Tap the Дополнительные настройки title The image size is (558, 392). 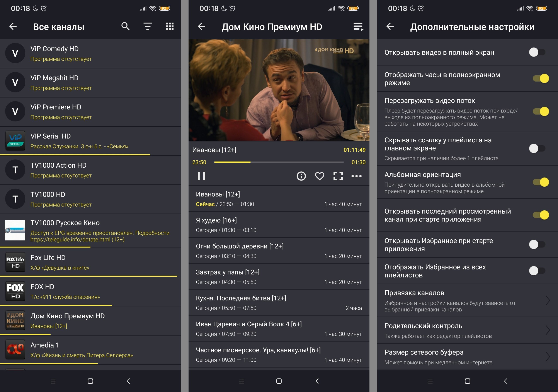pyautogui.click(x=472, y=27)
